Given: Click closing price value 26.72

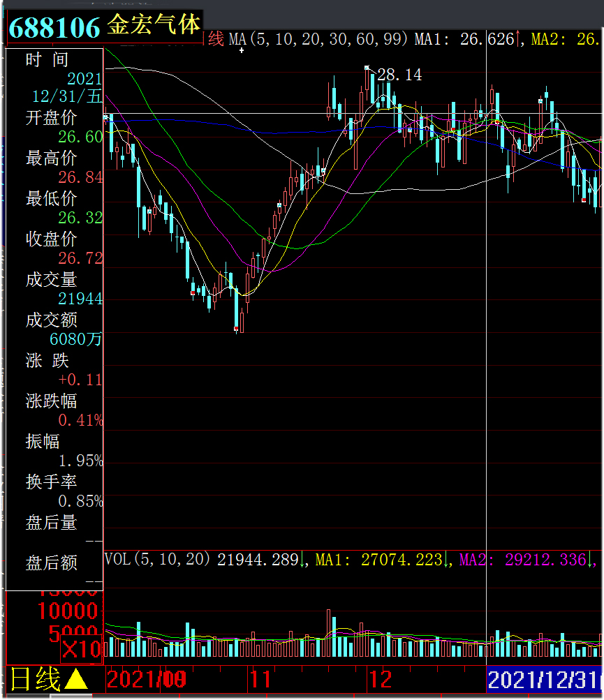Looking at the screenshot, I should pyautogui.click(x=80, y=258).
